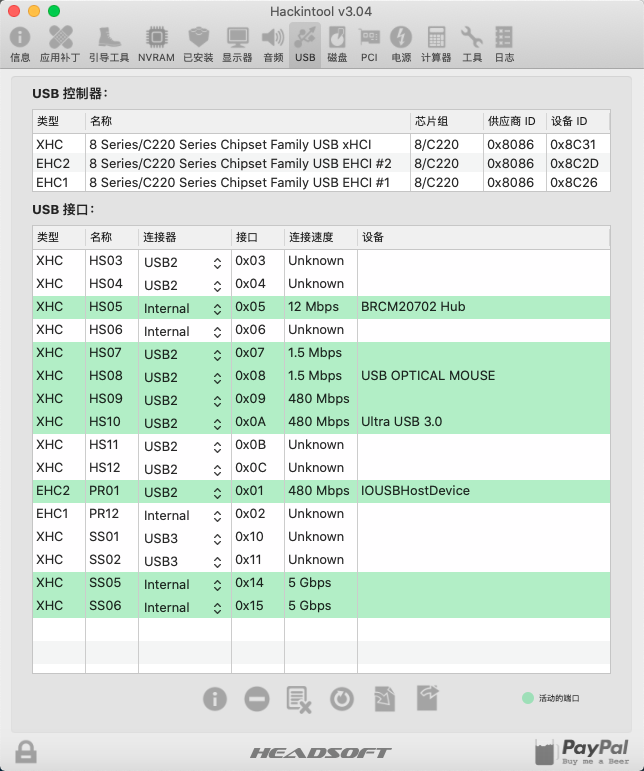The height and width of the screenshot is (771, 644).
Task: Switch to the NVRAM section
Action: coord(156,44)
